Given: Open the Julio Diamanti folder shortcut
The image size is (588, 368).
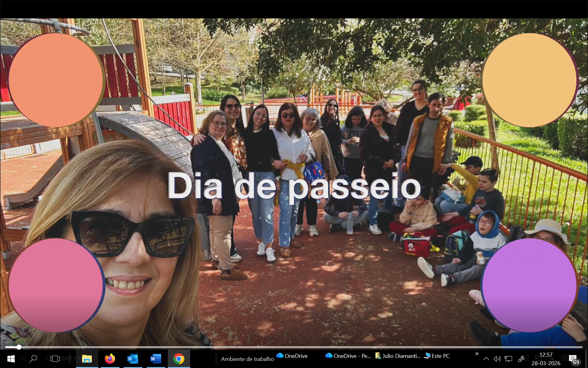Looking at the screenshot, I should point(398,356).
